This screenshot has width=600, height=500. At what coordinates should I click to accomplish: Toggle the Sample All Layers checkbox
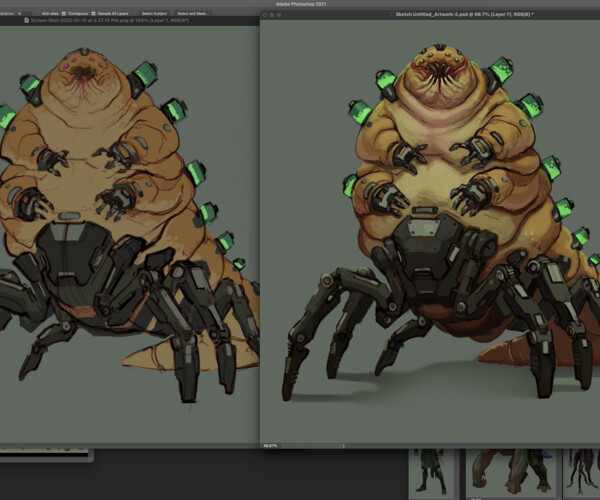pos(93,13)
